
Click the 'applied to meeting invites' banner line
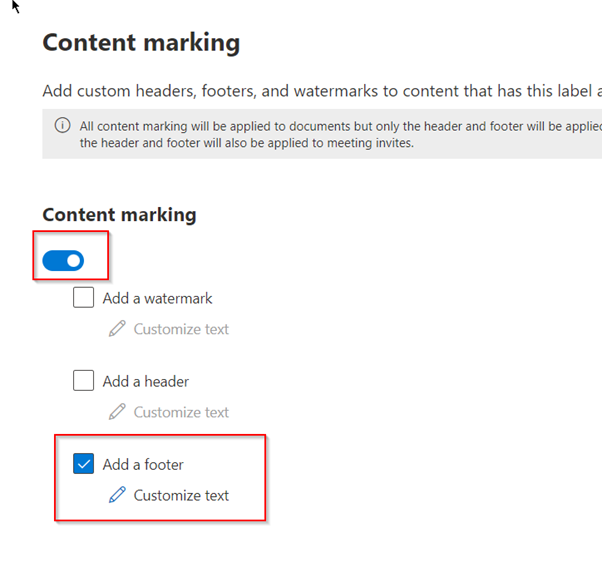point(250,142)
